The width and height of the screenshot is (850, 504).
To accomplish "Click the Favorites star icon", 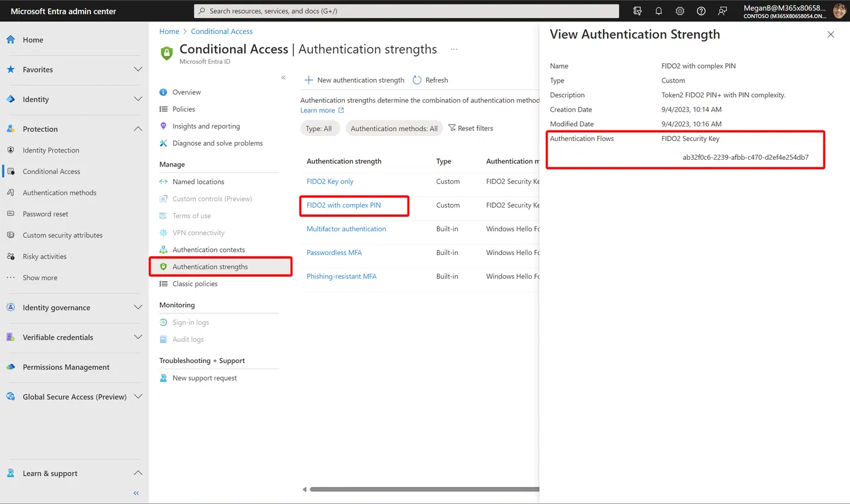I will pos(11,69).
